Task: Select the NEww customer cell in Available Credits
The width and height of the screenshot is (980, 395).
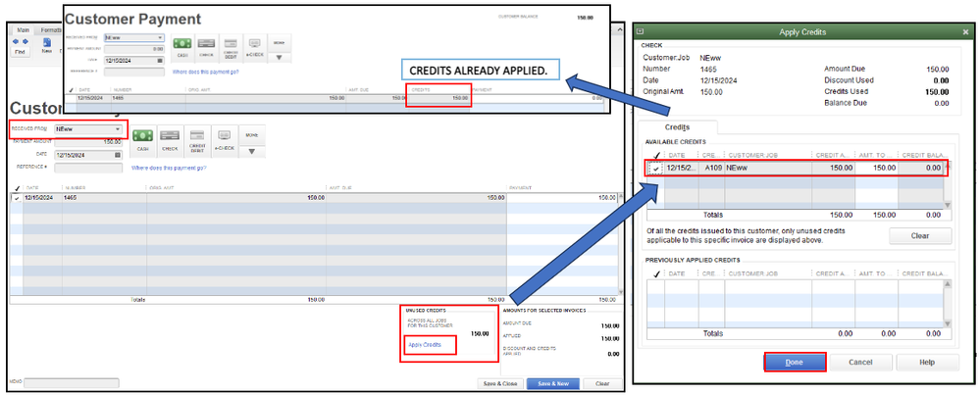Action: pyautogui.click(x=767, y=168)
